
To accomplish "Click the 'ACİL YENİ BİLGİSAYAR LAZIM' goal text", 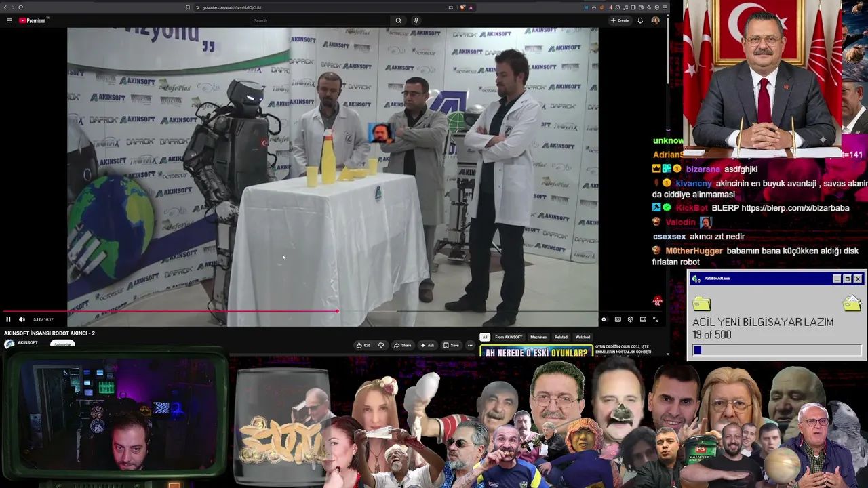I will 763,322.
